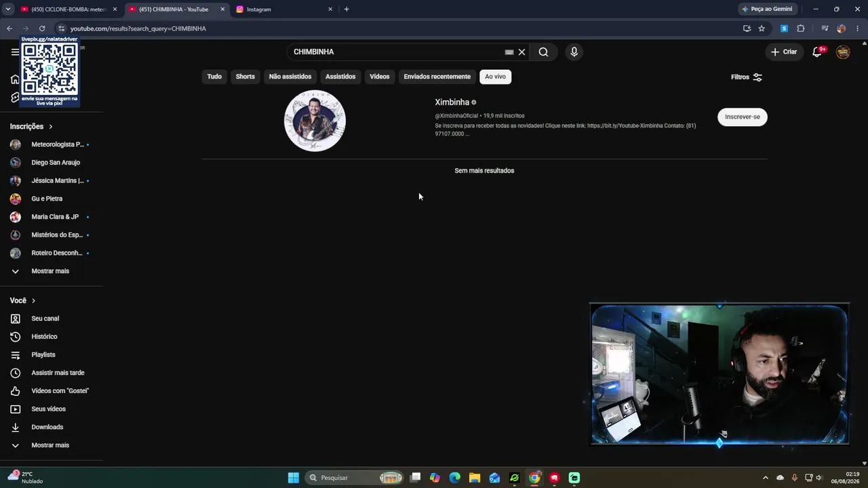This screenshot has height=488, width=868.
Task: Open YouTube notifications bell
Action: point(818,52)
